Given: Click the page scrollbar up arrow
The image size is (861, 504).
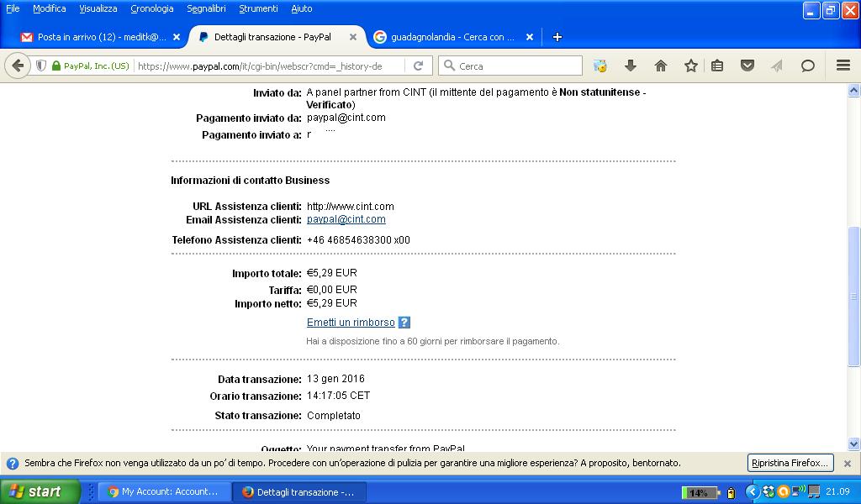Looking at the screenshot, I should [x=854, y=91].
